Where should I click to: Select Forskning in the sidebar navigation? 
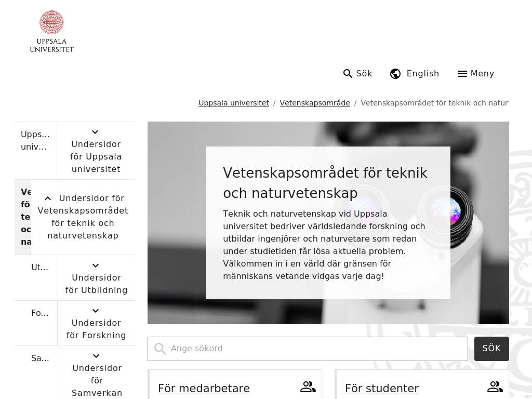point(39,313)
